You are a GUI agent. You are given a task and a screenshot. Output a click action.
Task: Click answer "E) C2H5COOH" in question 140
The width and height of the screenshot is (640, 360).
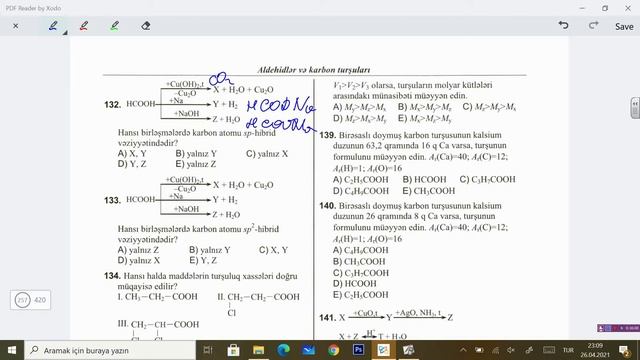360,295
